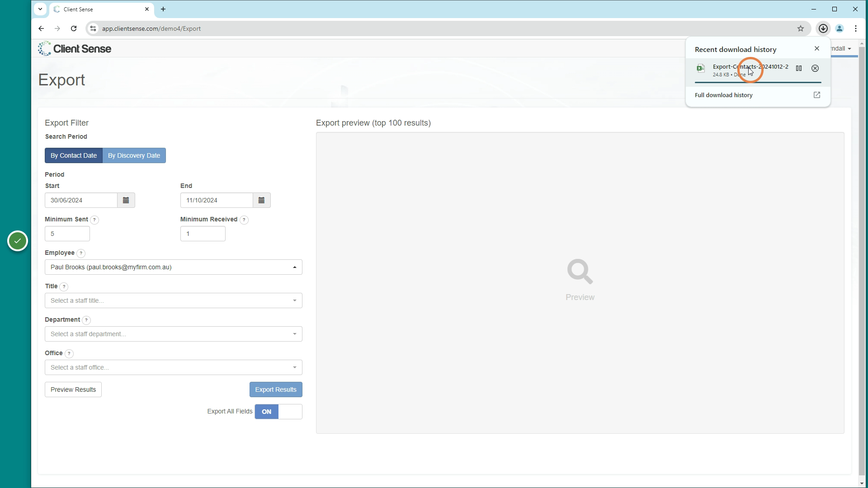Click Export Results button
868x488 pixels.
[x=276, y=389]
